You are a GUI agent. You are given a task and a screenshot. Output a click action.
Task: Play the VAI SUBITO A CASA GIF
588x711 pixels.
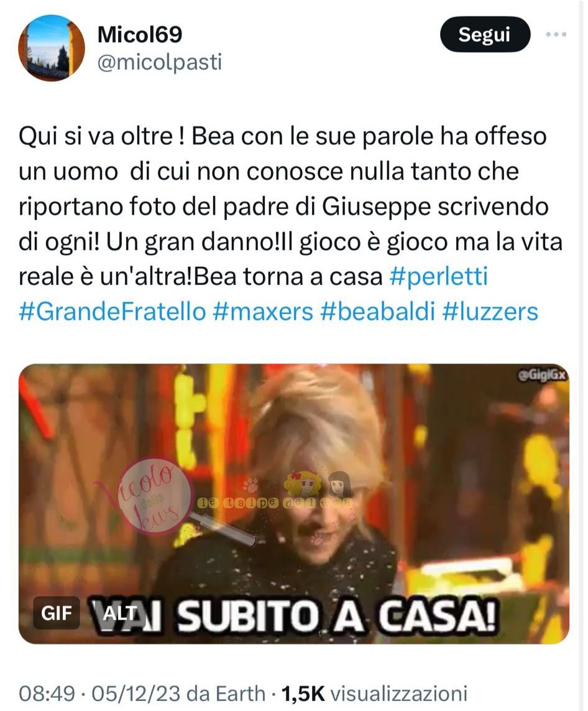[293, 504]
